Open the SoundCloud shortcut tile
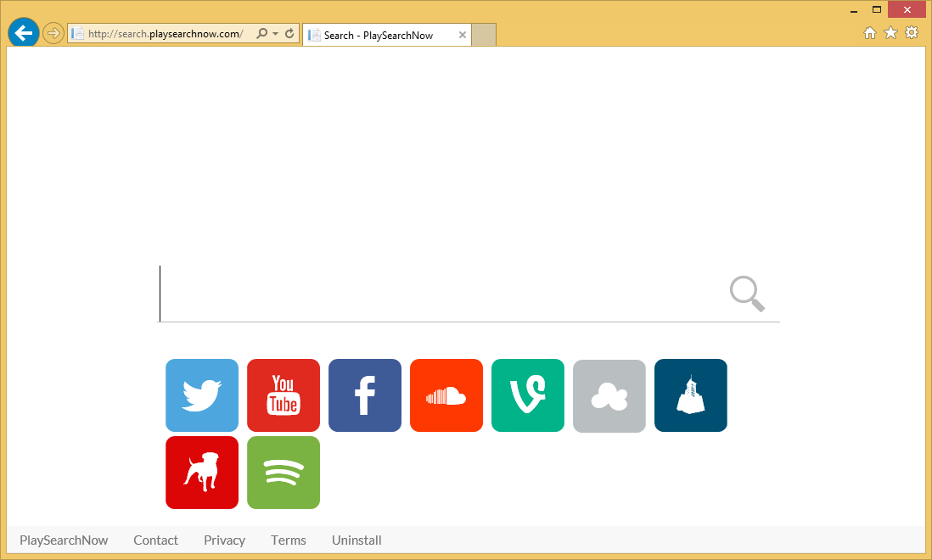The image size is (932, 560). click(x=446, y=395)
